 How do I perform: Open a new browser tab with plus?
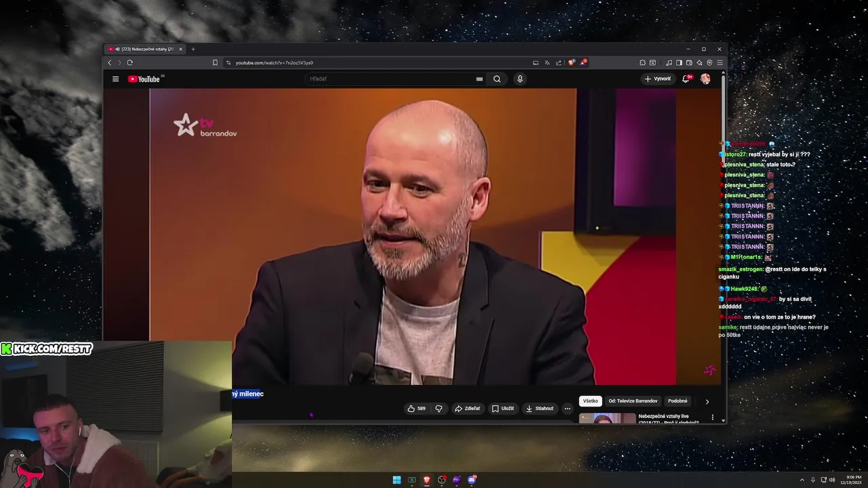click(193, 49)
